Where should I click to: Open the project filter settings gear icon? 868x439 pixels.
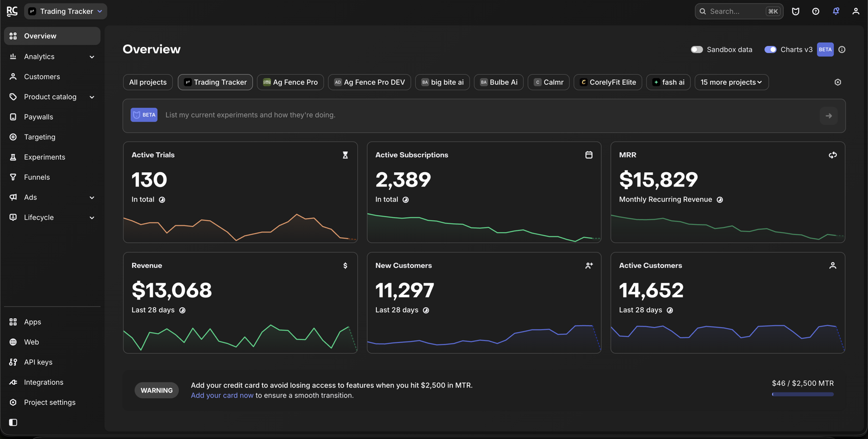(x=838, y=82)
